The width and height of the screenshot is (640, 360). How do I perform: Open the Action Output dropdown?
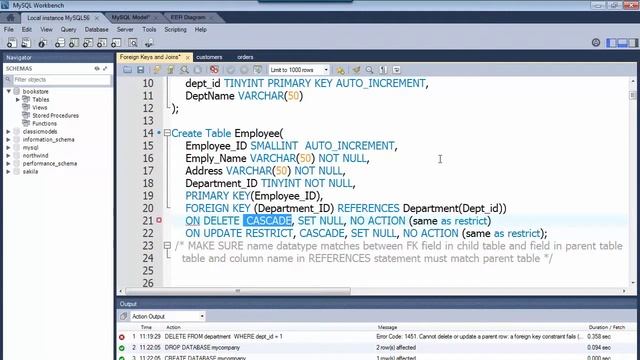point(168,316)
